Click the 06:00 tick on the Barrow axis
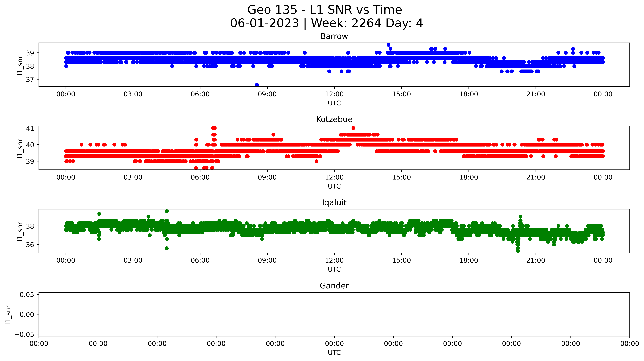The image size is (644, 361). tap(200, 94)
